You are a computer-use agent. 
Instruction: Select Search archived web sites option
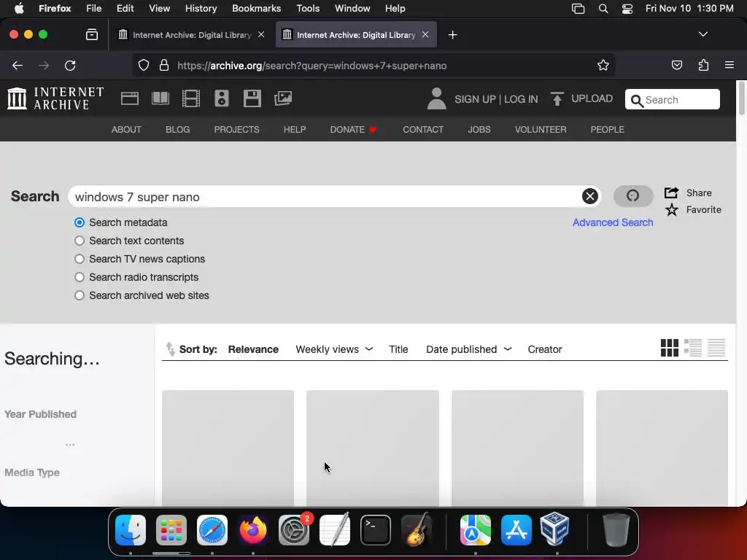(x=79, y=295)
